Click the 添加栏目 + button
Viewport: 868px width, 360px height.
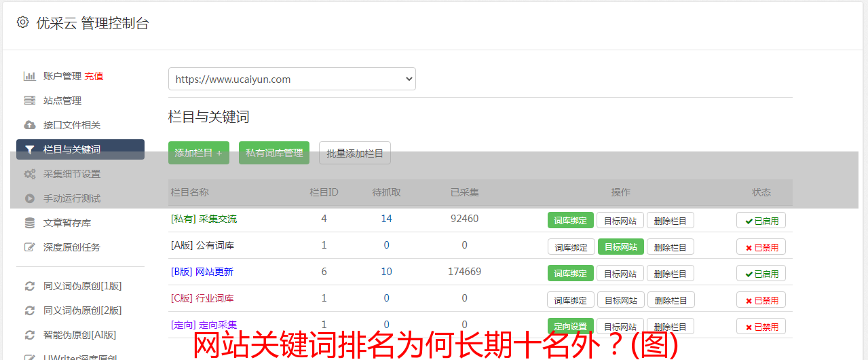pos(199,153)
